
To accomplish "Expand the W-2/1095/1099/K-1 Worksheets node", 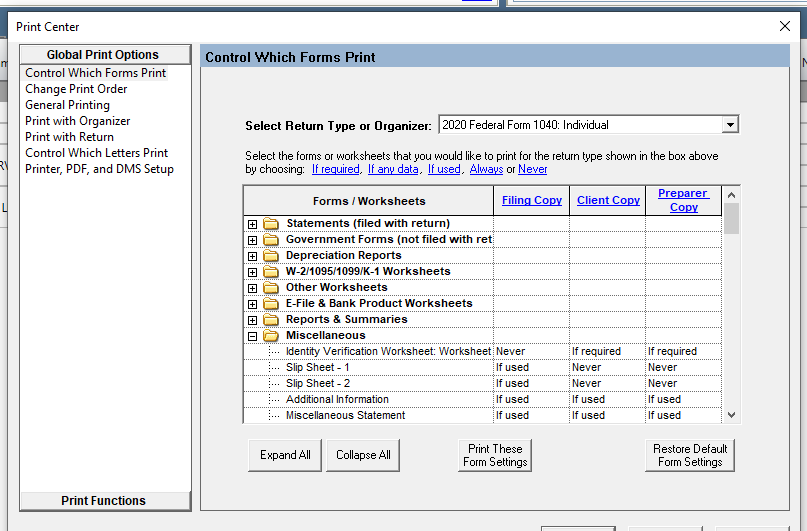I will (x=253, y=272).
